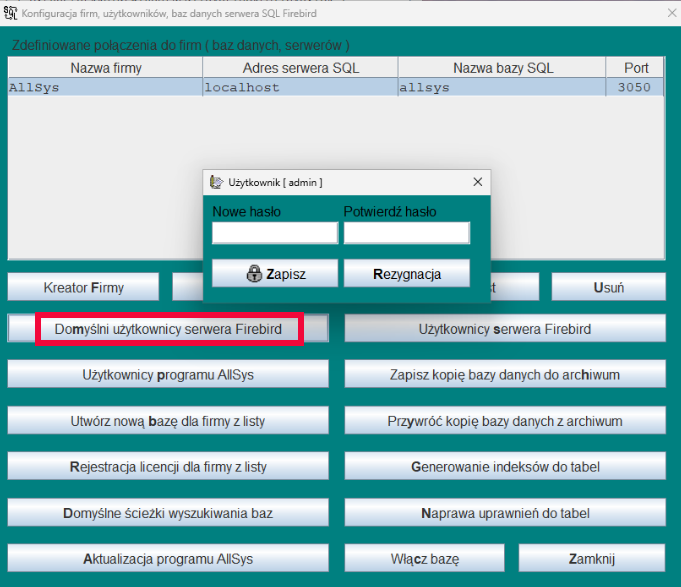This screenshot has height=587, width=681.
Task: Click Utwórz nową bazę dla firmy z listy
Action: pyautogui.click(x=168, y=420)
